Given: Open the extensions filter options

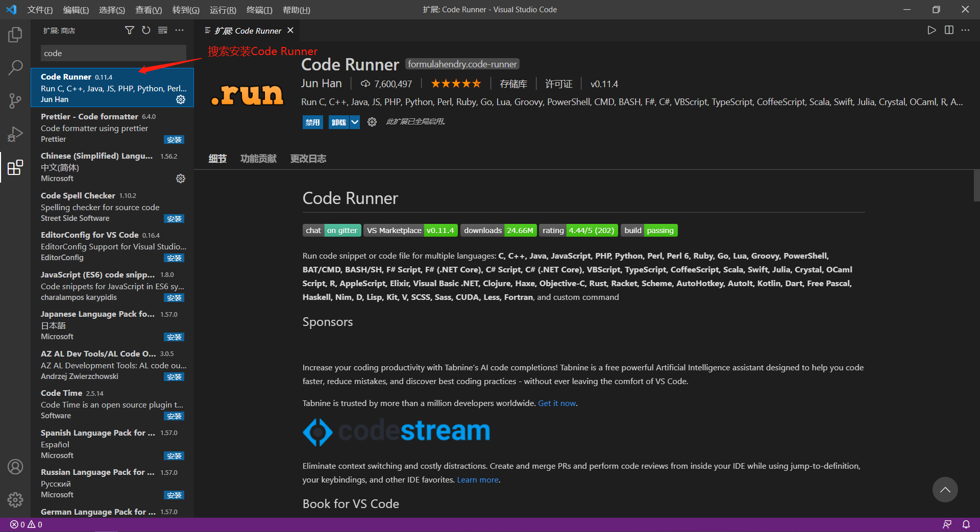Looking at the screenshot, I should tap(129, 30).
